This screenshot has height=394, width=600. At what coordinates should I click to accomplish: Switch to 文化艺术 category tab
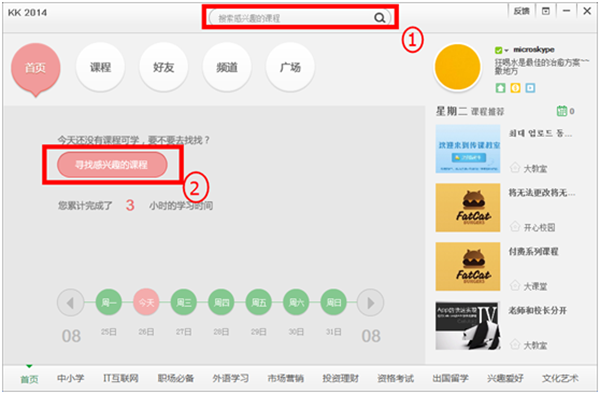pos(560,378)
